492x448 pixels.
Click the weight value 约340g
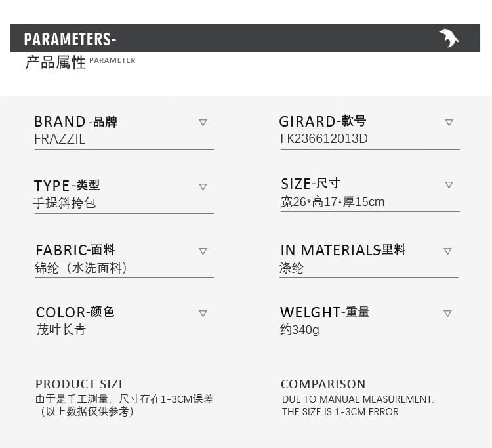pos(300,330)
